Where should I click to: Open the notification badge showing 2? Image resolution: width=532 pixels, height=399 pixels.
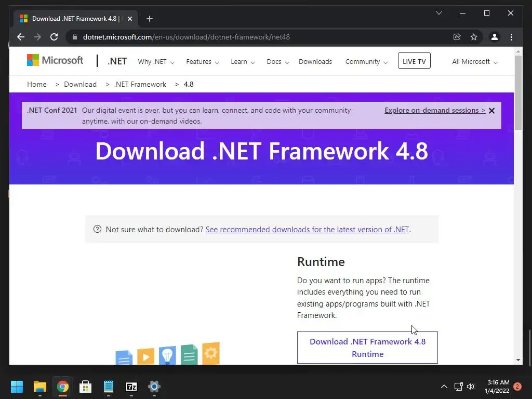[517, 386]
